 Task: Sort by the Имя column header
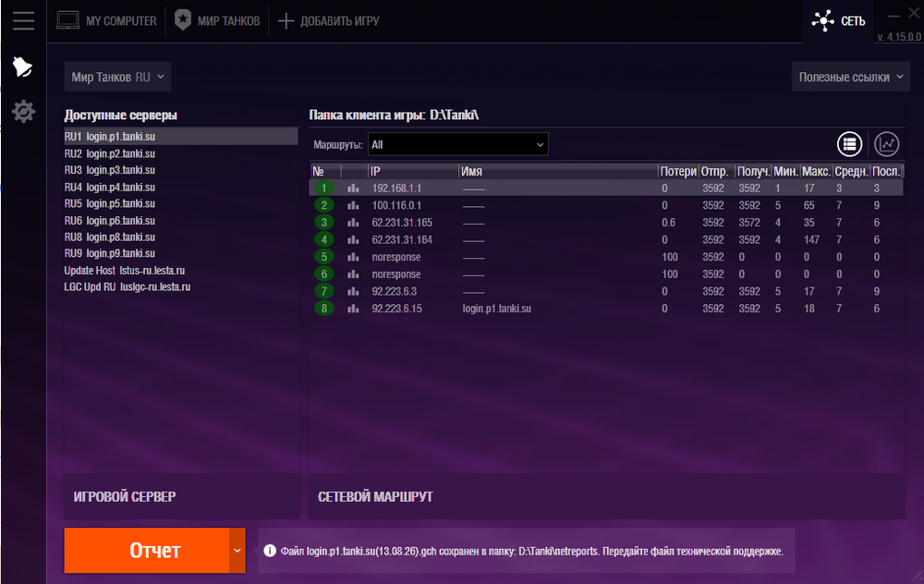click(558, 172)
